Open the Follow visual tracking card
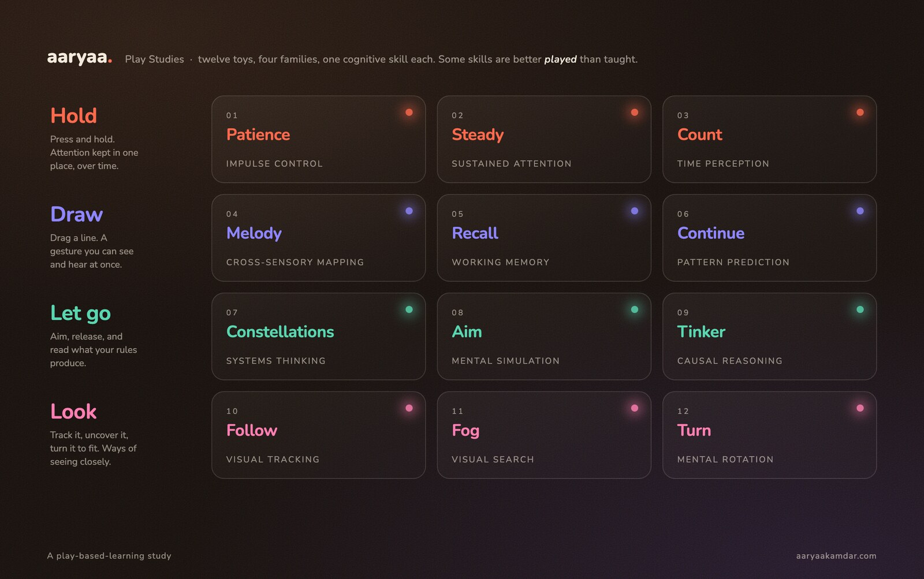Image resolution: width=924 pixels, height=579 pixels. (318, 435)
